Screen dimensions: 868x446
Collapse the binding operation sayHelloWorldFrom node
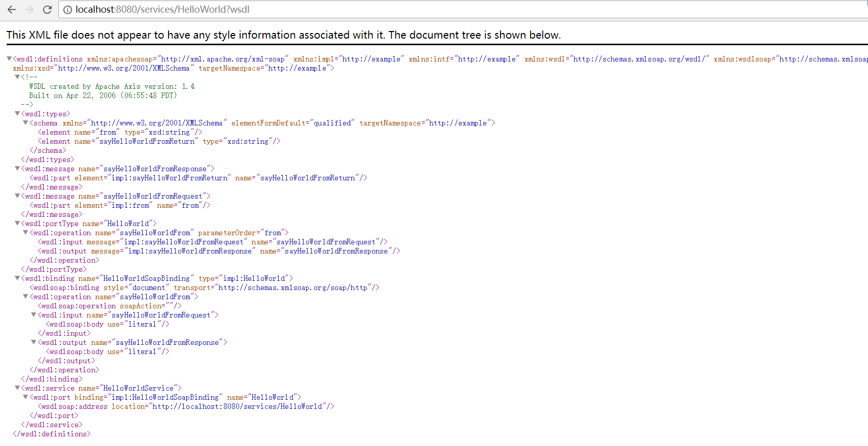coord(25,297)
